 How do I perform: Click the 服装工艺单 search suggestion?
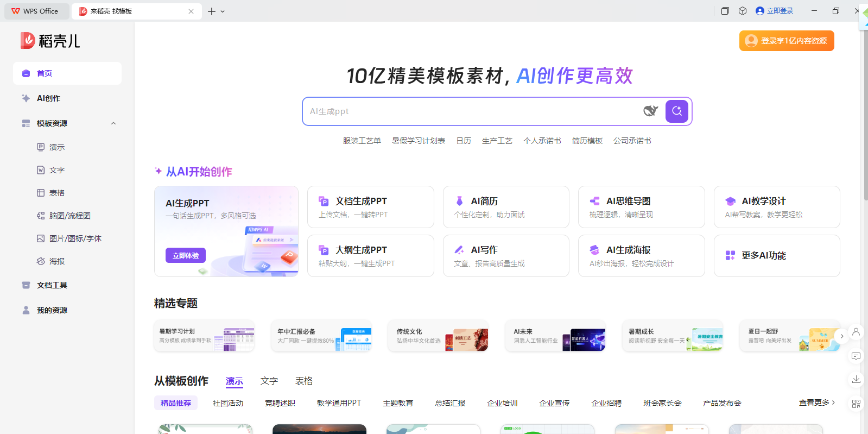click(362, 141)
